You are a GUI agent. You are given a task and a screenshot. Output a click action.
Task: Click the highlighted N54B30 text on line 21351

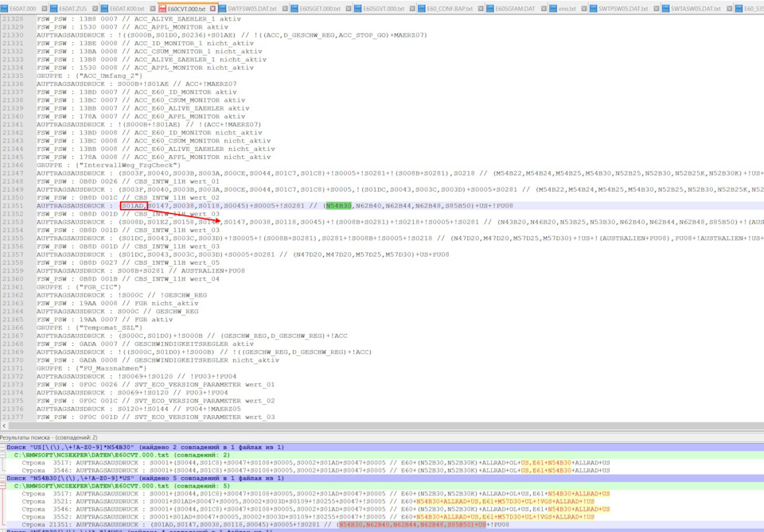pyautogui.click(x=339, y=206)
